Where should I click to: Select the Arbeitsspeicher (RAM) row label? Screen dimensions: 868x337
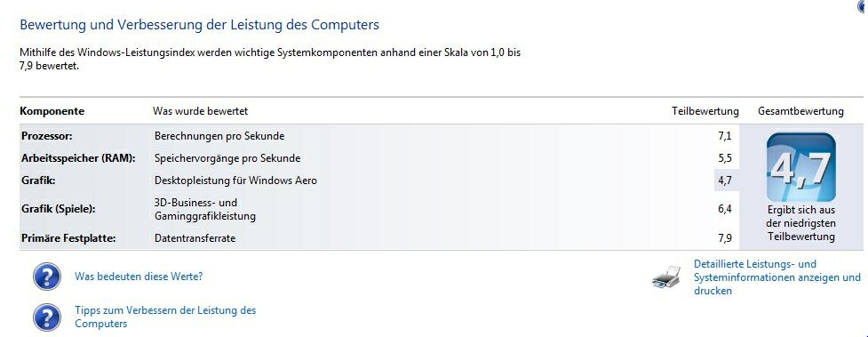point(78,158)
